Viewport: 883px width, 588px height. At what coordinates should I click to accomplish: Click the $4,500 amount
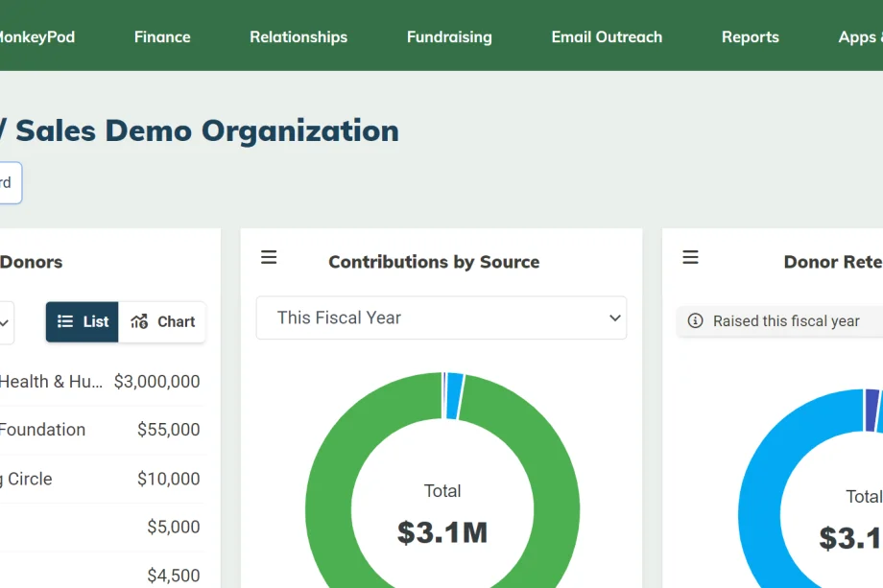[x=174, y=576]
